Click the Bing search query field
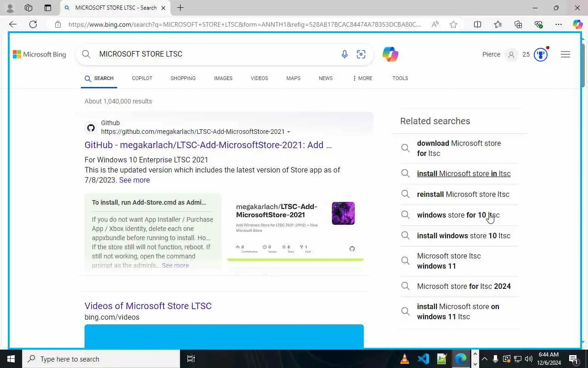Image resolution: width=588 pixels, height=368 pixels. [216, 54]
